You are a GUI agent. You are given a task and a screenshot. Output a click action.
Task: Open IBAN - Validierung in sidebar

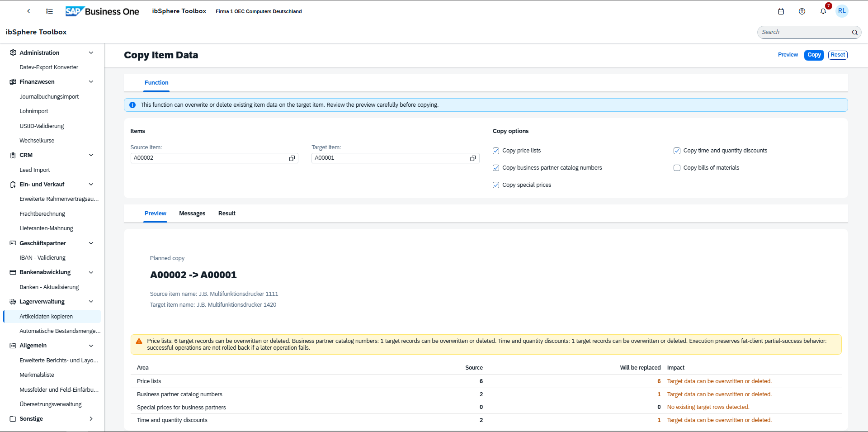[x=42, y=258]
